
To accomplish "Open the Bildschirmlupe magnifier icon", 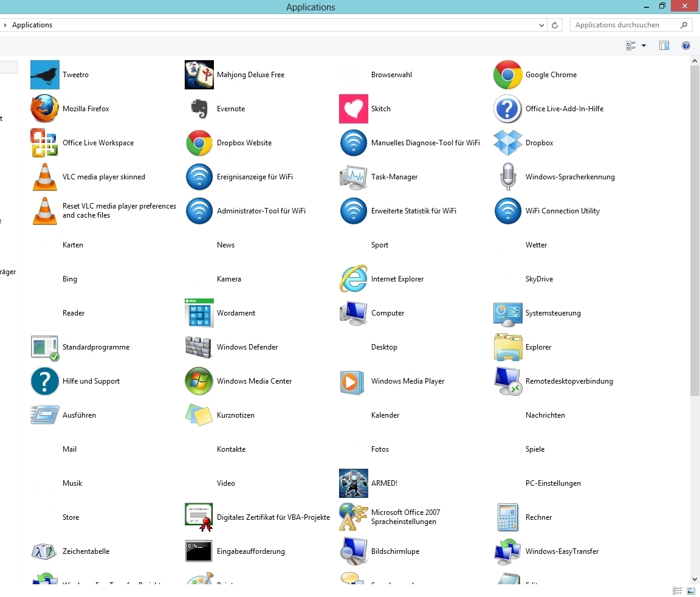I will click(354, 551).
